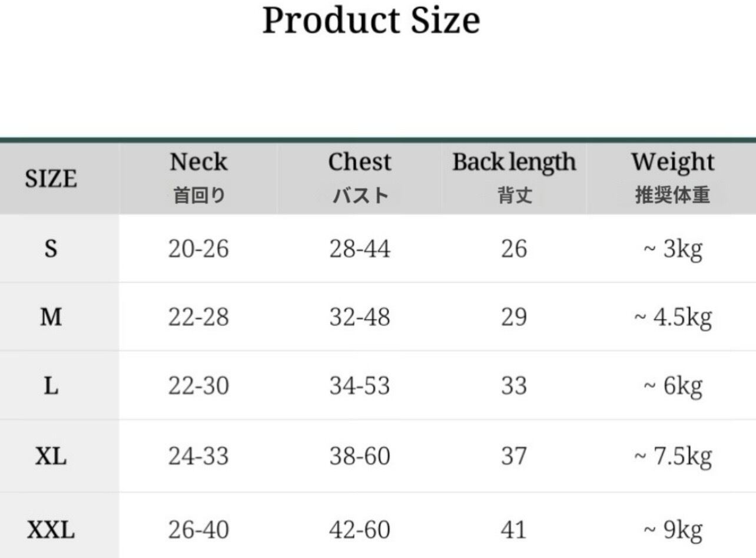Click the Product Size heading
The image size is (756, 558).
[x=371, y=21]
